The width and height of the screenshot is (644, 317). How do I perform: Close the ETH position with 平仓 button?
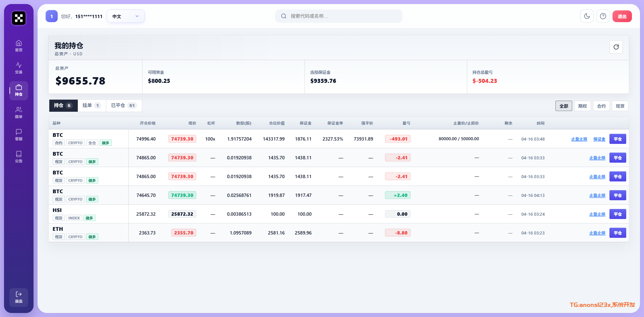(x=618, y=233)
